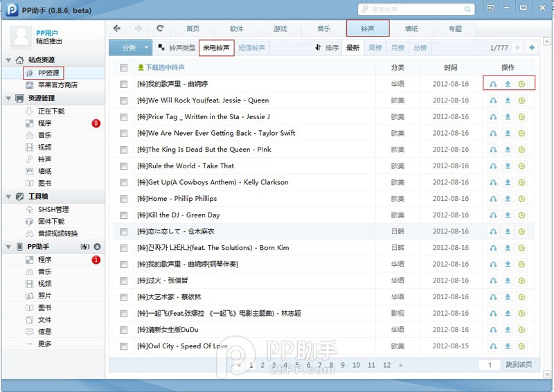Screen dimensions: 554x392
Task: Eject the device with the PP助手 eject icon
Action: click(98, 247)
